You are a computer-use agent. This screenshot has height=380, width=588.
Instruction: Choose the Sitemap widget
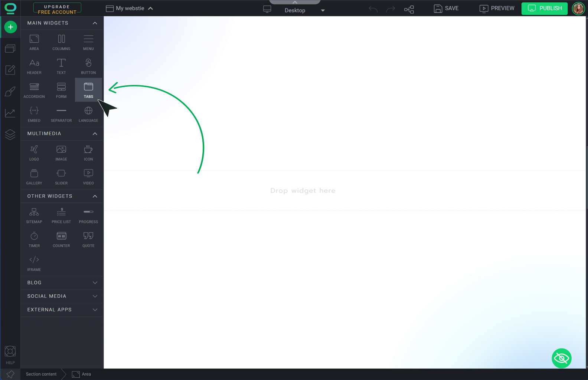(34, 215)
